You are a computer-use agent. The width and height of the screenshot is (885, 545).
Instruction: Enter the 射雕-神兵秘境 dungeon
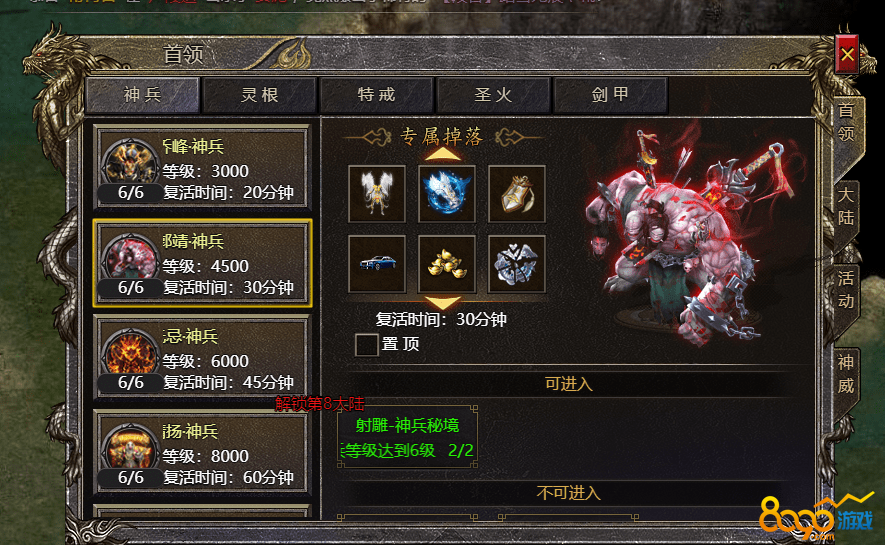coord(408,437)
